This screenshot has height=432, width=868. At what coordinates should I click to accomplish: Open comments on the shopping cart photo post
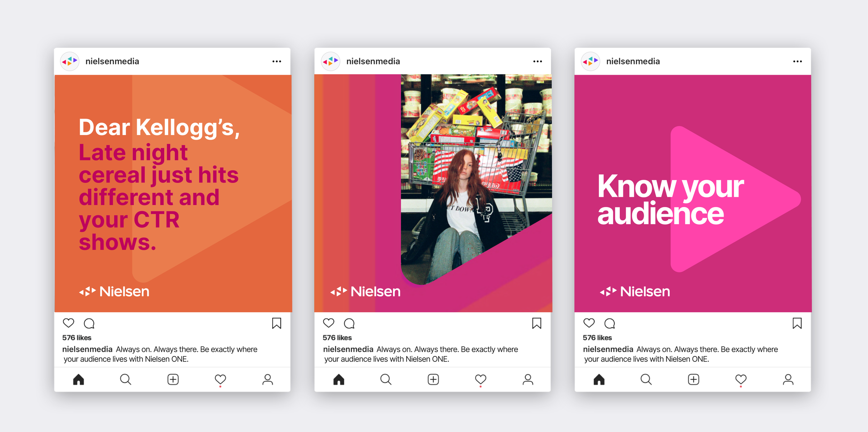[x=349, y=323]
